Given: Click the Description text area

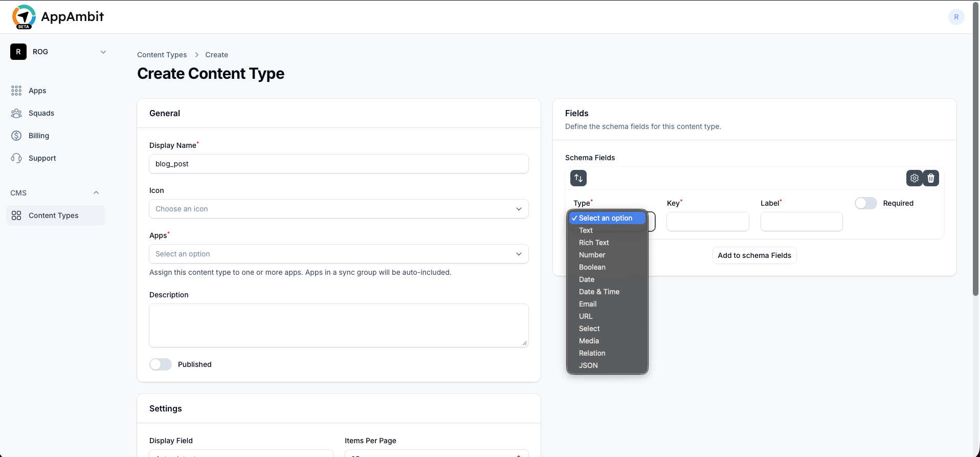Looking at the screenshot, I should (339, 325).
